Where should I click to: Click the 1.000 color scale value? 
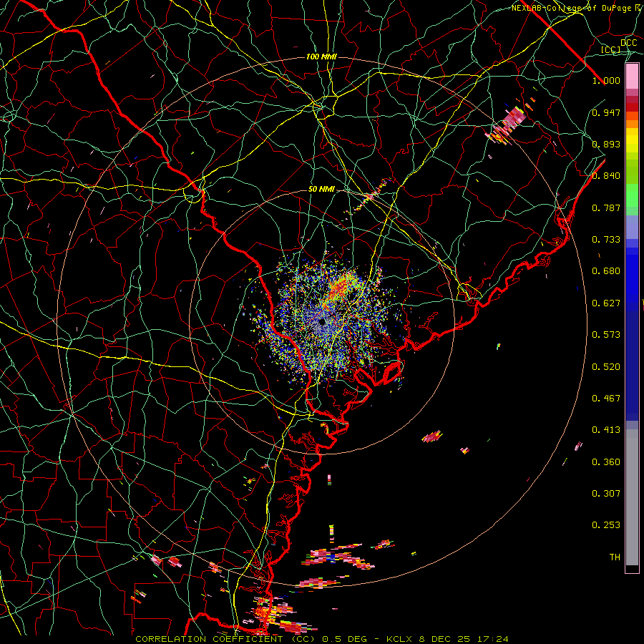pyautogui.click(x=606, y=80)
